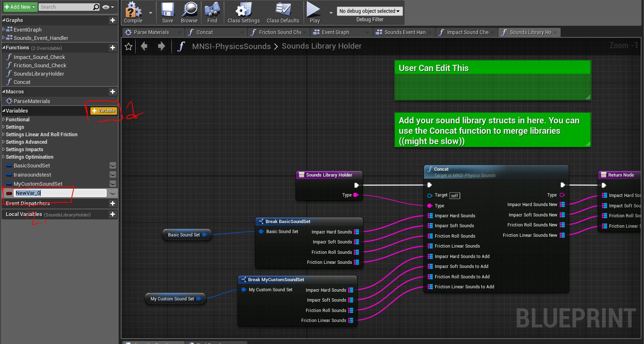Viewport: 644px width, 344px height.
Task: Expand the EventGraph tree item
Action: click(4, 29)
